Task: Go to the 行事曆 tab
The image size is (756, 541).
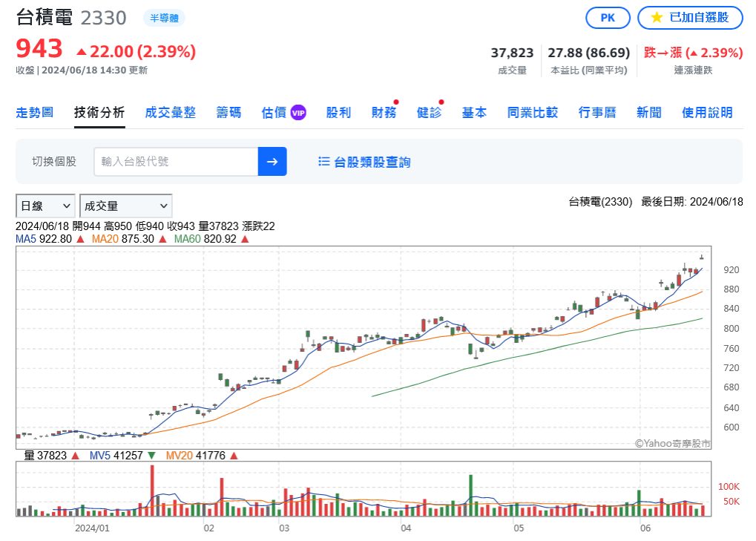Action: click(597, 113)
